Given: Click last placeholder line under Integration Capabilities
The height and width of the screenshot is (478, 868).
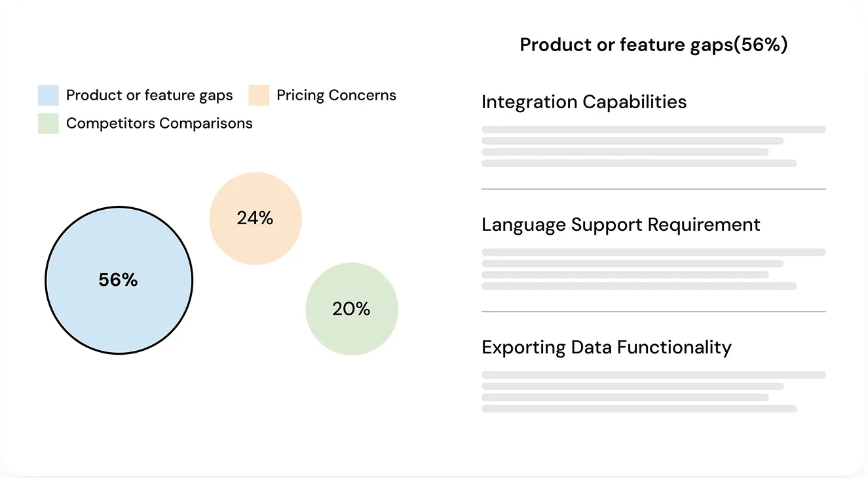Looking at the screenshot, I should (639, 163).
